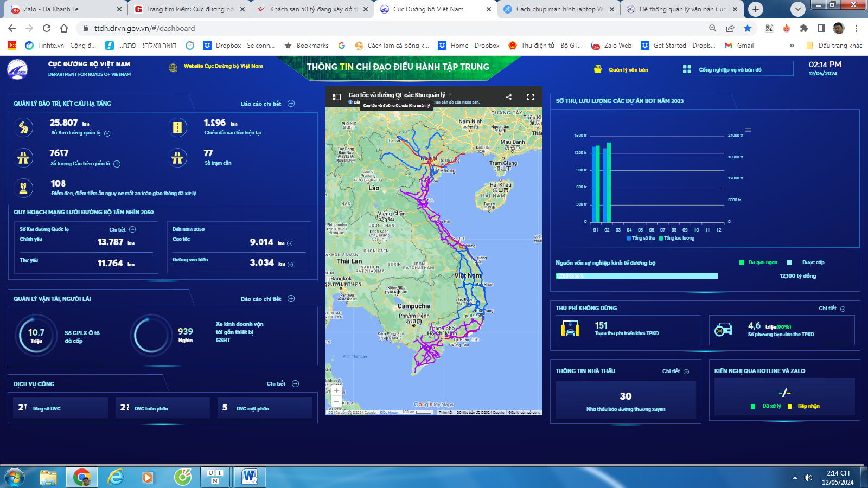Open the map in fullscreen view
Viewport: 868px width, 488px height.
pos(530,97)
